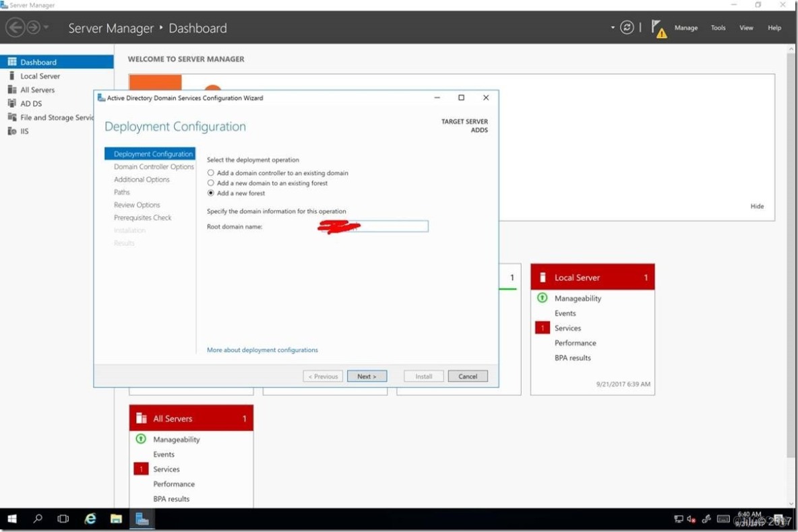Choose Add a new domain to existing forest

pos(211,182)
